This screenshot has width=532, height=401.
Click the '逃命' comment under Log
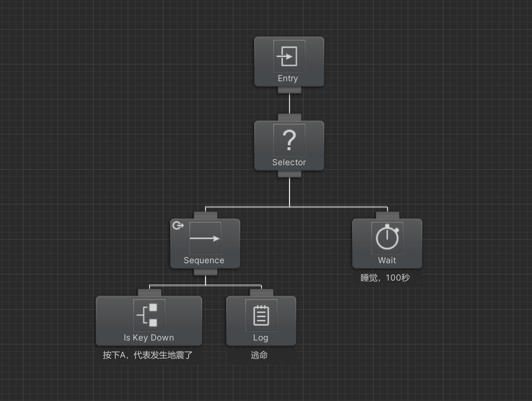pyautogui.click(x=259, y=355)
